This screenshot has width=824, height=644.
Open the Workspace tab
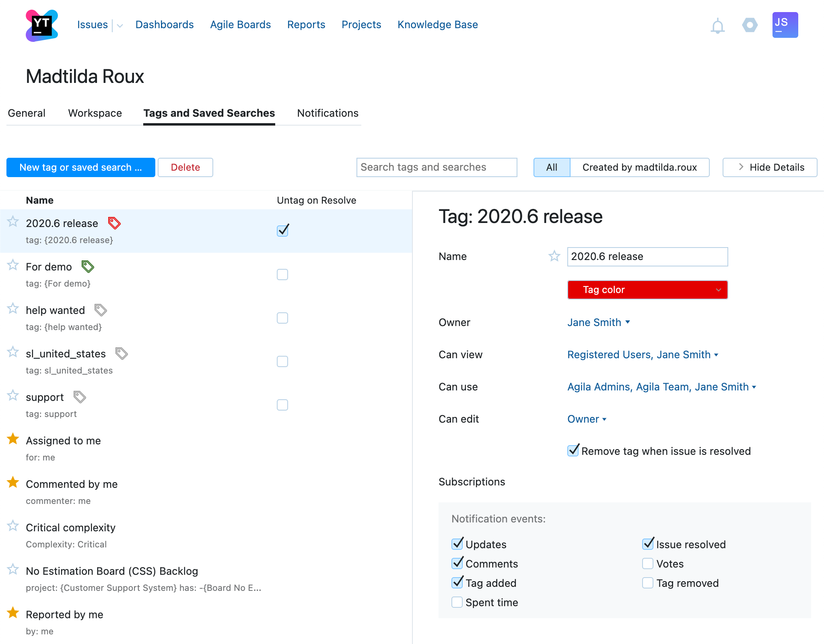[x=95, y=113]
